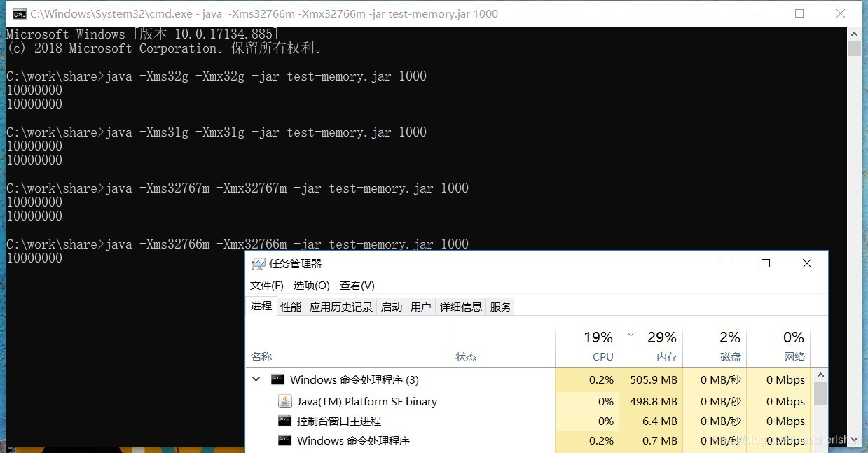
Task: Click the Task Manager title bar icon
Action: 259,264
